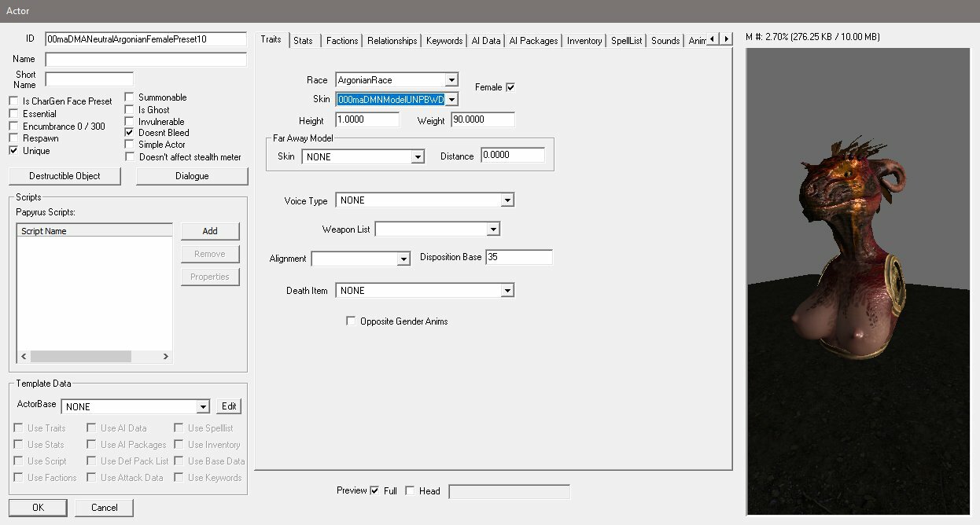Image resolution: width=980 pixels, height=525 pixels.
Task: Toggle Encumbrance 0 / 300 checkbox
Action: (x=13, y=127)
